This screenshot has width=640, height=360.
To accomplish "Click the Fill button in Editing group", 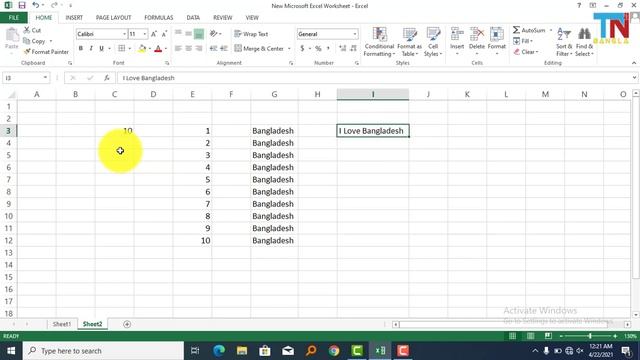I will (523, 41).
